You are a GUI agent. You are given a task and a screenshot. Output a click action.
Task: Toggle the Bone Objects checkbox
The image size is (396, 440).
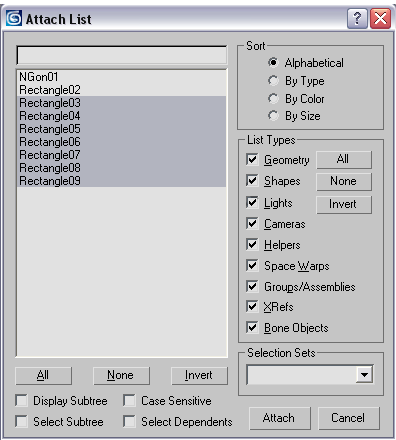click(252, 328)
